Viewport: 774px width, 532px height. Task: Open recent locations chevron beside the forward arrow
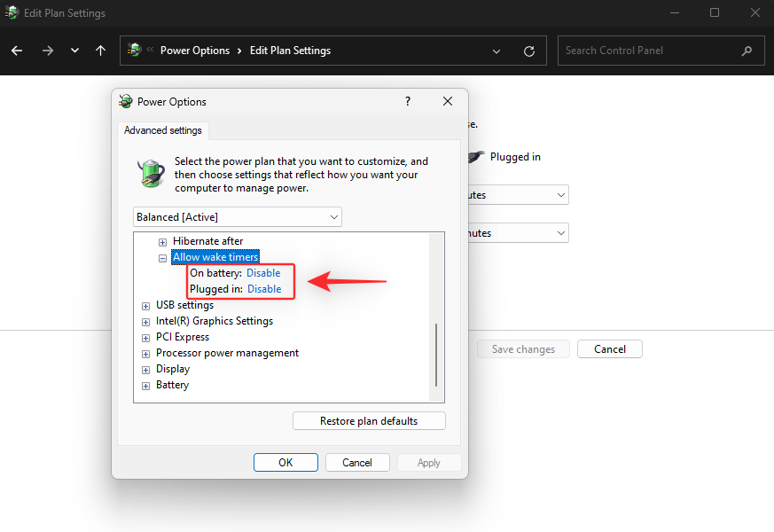[x=74, y=51]
